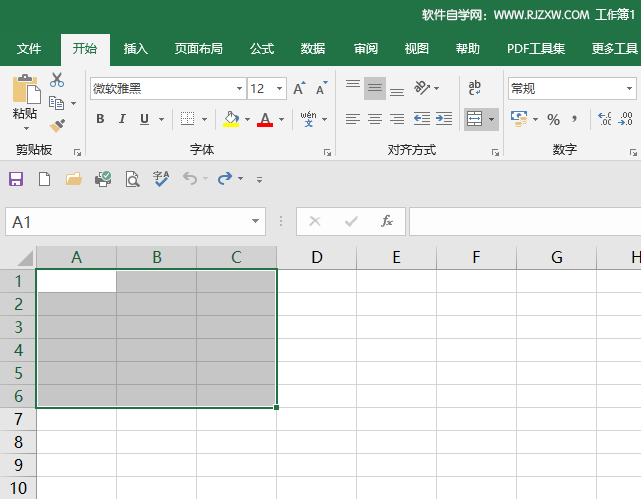641x499 pixels.
Task: Open font name dropdown 微软雅黑
Action: tap(239, 88)
